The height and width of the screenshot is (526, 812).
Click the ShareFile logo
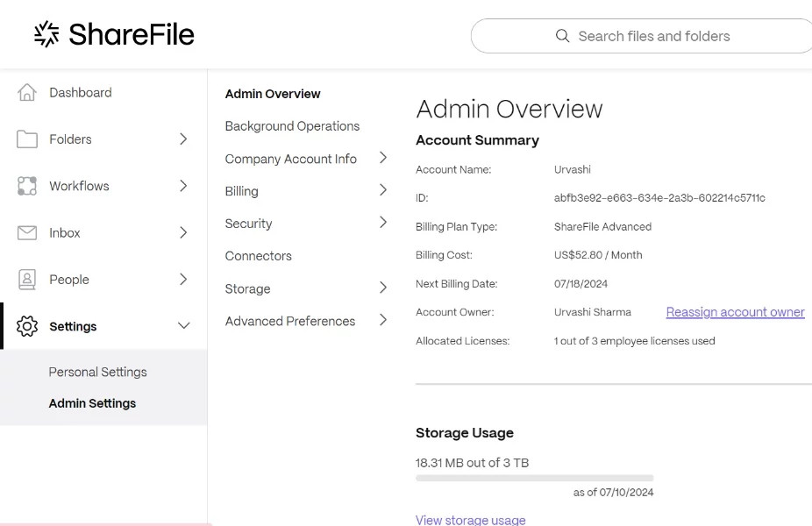[114, 34]
